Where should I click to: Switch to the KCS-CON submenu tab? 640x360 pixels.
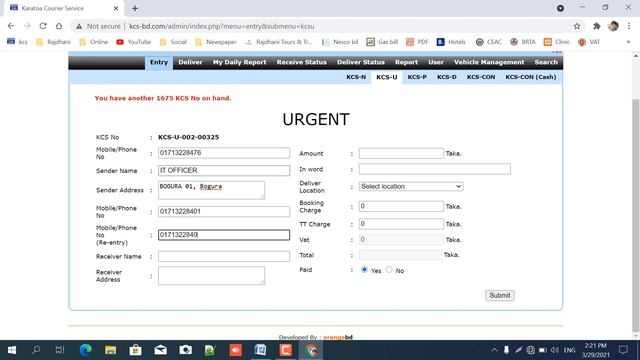pos(481,77)
